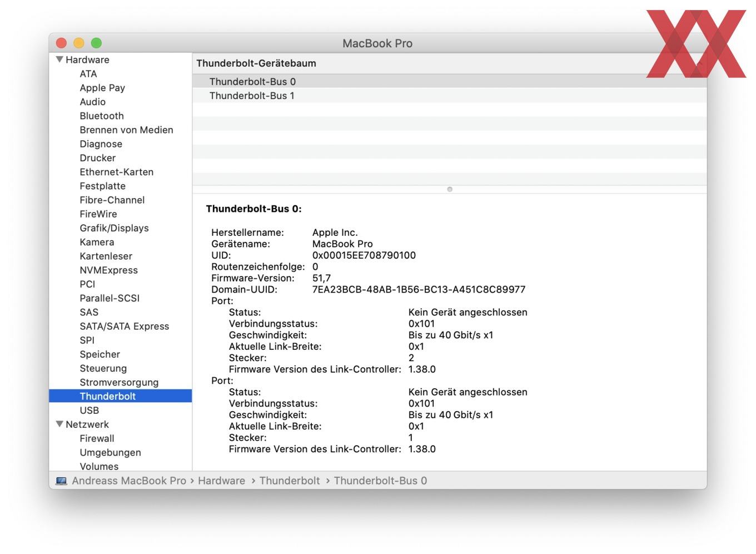Close the window with red button
The height and width of the screenshot is (554, 756).
pyautogui.click(x=62, y=43)
